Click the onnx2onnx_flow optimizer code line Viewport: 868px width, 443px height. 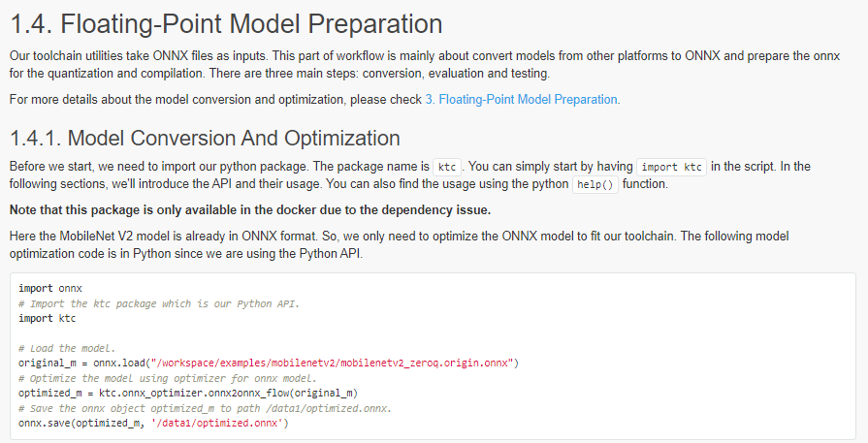pos(188,394)
